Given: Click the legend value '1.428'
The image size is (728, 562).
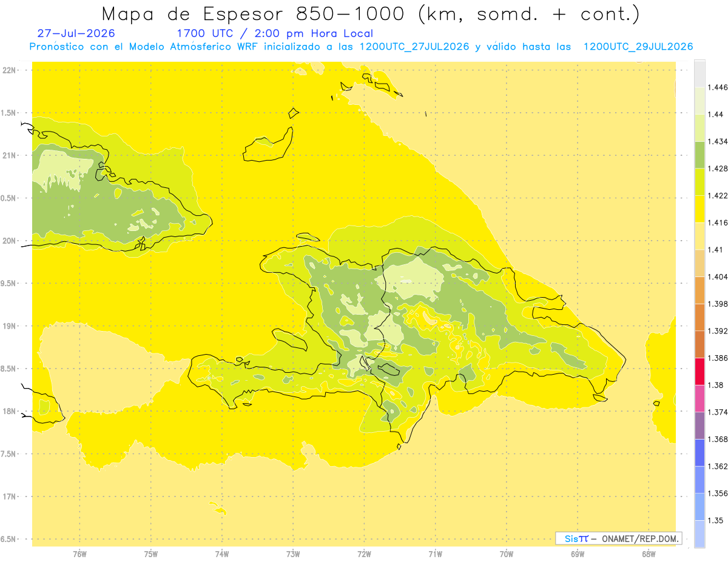Looking at the screenshot, I should (718, 168).
